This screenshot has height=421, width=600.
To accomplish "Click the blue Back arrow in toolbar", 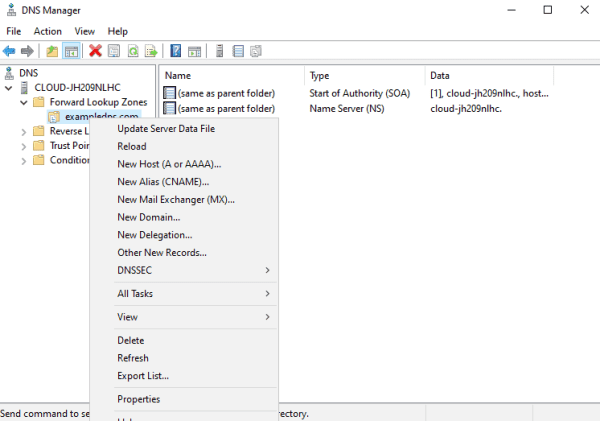I will tap(9, 51).
